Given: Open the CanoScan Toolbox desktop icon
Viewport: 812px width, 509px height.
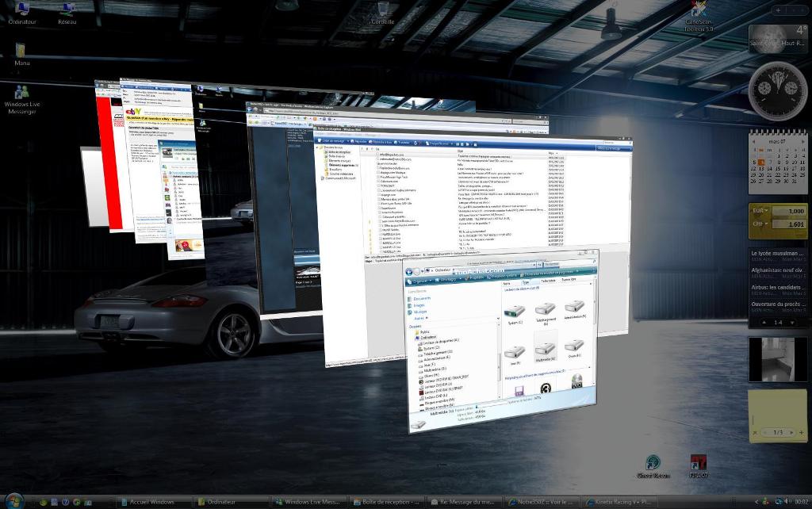Looking at the screenshot, I should (699, 11).
